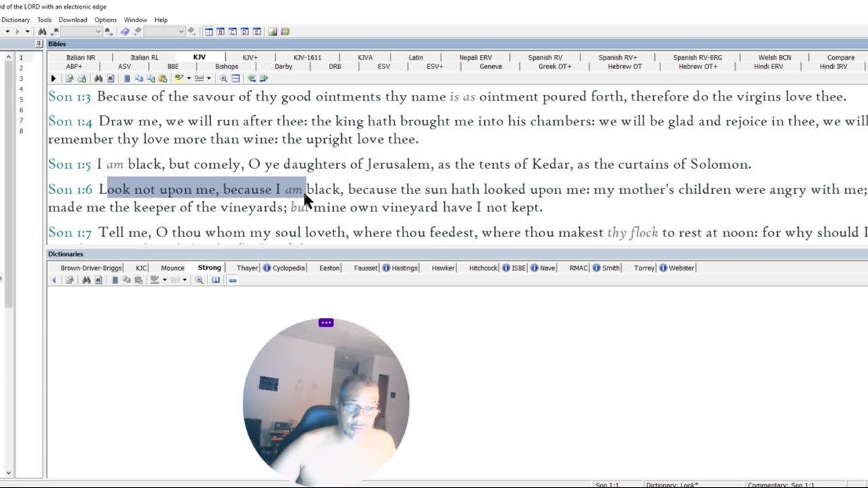Click the C layout icon in the main toolbar

coord(233,32)
